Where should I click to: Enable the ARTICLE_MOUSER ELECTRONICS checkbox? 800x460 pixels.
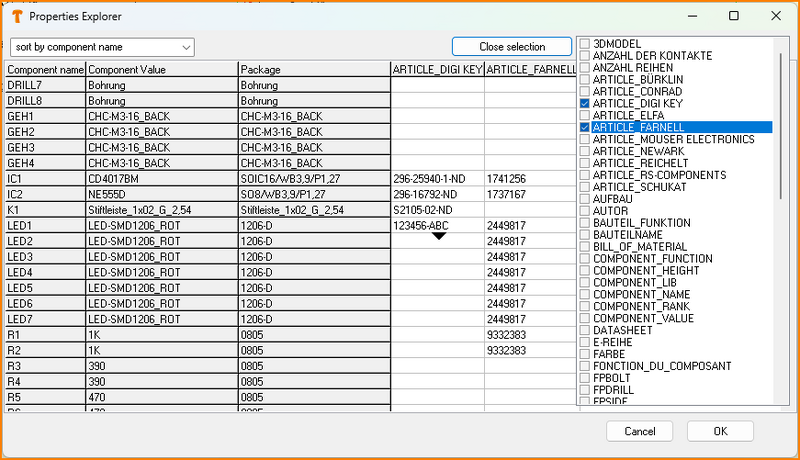point(585,139)
